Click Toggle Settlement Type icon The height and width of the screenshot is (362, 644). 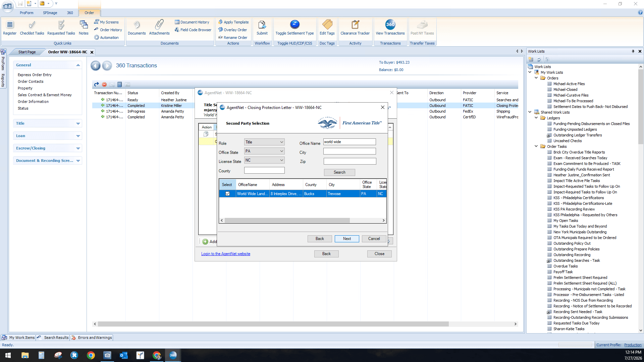(294, 27)
